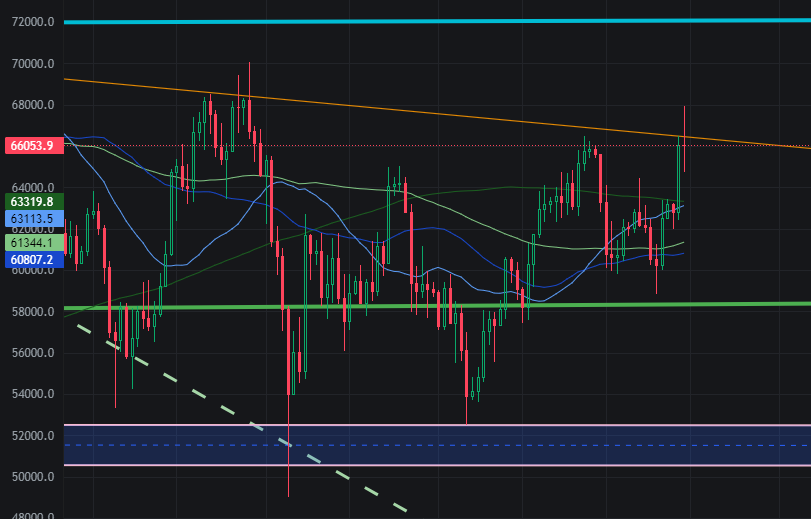811x519 pixels.
Task: Click the 54000.0 price axis label
Action: pyautogui.click(x=33, y=394)
